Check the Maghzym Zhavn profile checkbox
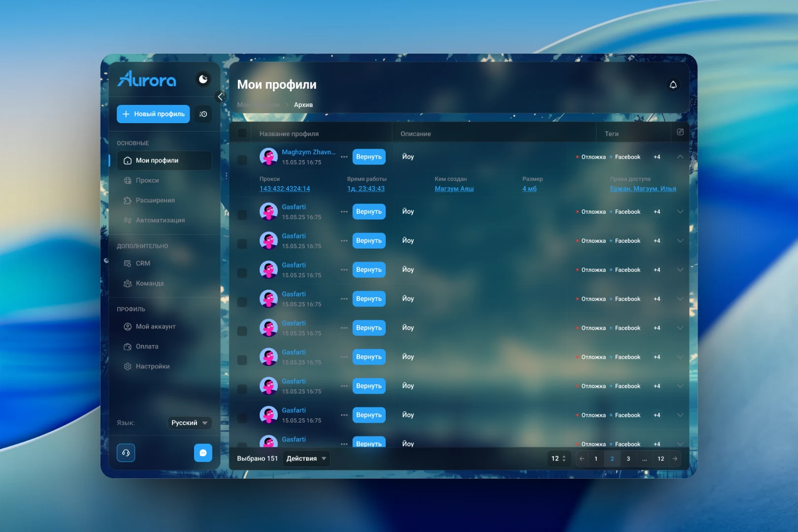 point(242,160)
